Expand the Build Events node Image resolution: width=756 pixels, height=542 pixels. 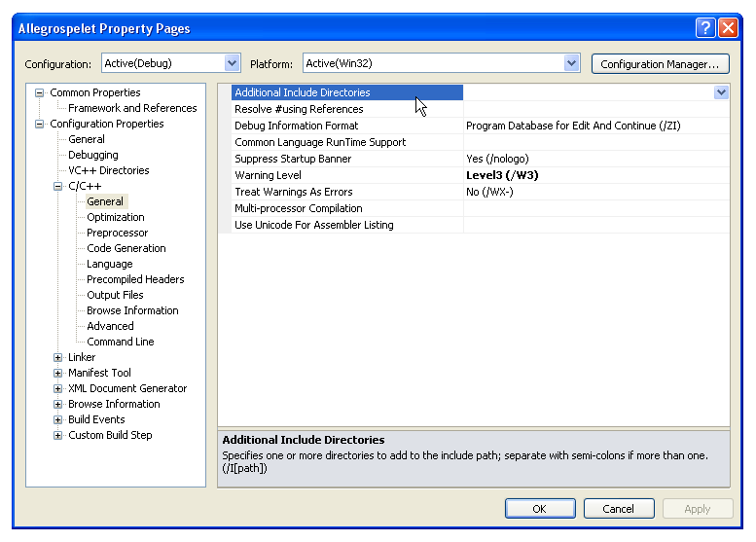(57, 419)
